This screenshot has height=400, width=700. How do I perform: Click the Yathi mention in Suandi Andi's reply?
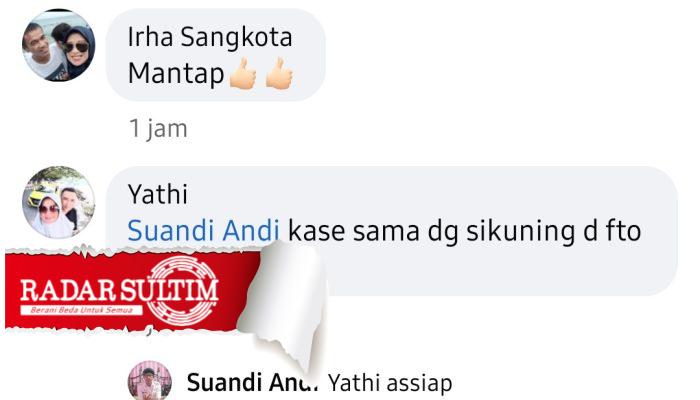[354, 383]
